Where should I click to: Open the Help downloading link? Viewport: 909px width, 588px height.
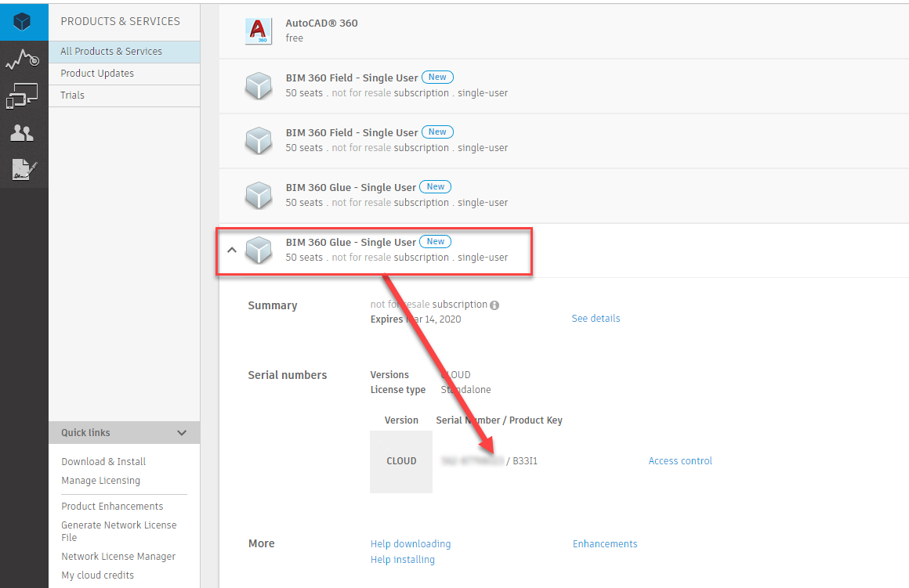411,544
